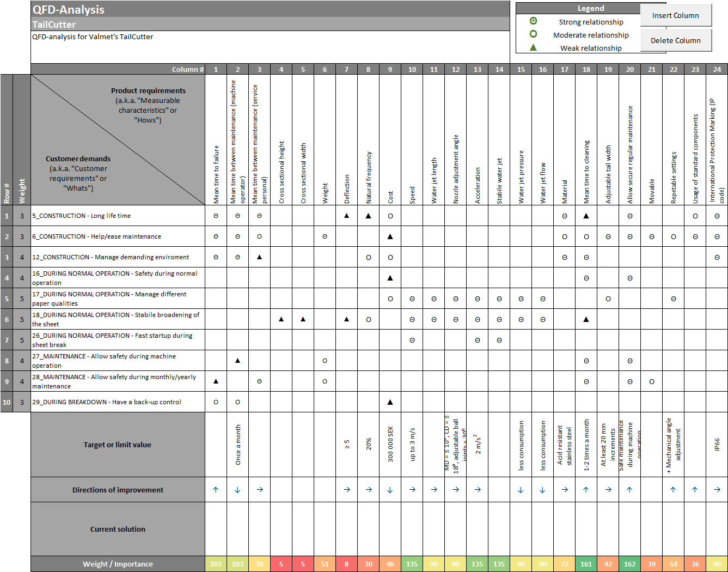Image resolution: width=728 pixels, height=572 pixels.
Task: Click right arrow below Acid resistant stainless steel
Action: pos(565,490)
